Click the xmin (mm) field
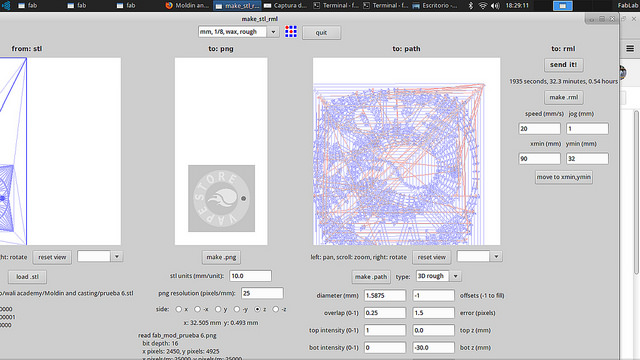Image resolution: width=640 pixels, height=360 pixels. coord(539,158)
